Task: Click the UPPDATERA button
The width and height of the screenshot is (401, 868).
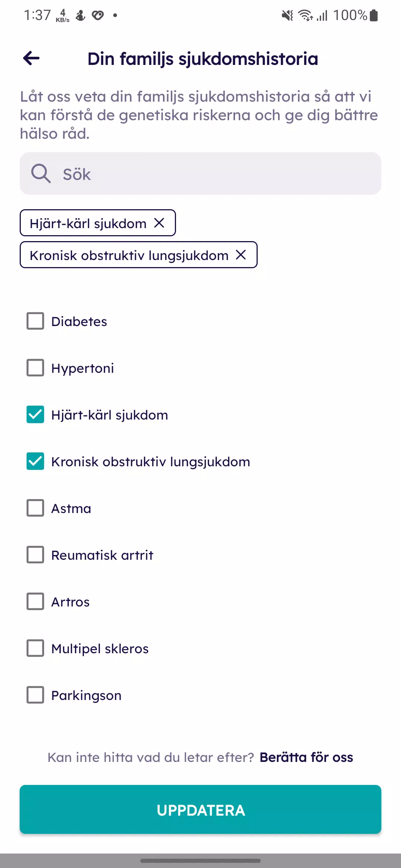Action: click(200, 809)
